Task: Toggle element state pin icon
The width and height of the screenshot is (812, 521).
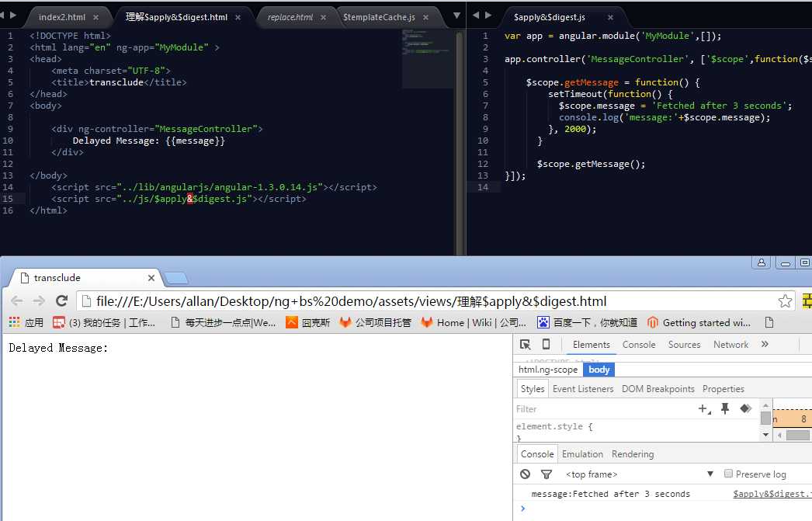Action: coord(725,408)
